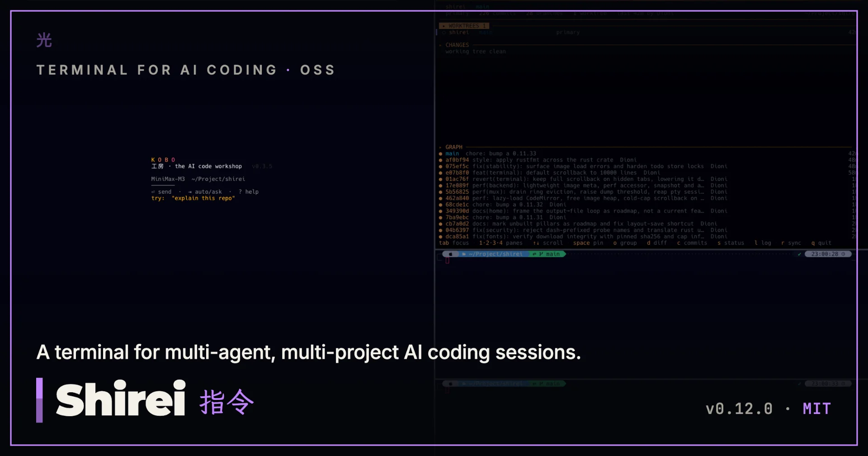Click the 'c commits' shortcut hint
Screen dimensions: 868x456
(692, 243)
